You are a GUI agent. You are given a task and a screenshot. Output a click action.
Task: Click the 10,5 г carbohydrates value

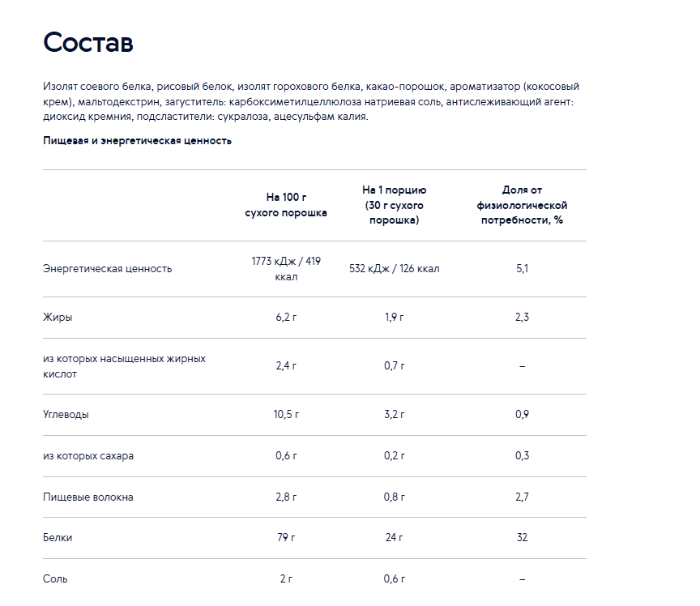(286, 415)
